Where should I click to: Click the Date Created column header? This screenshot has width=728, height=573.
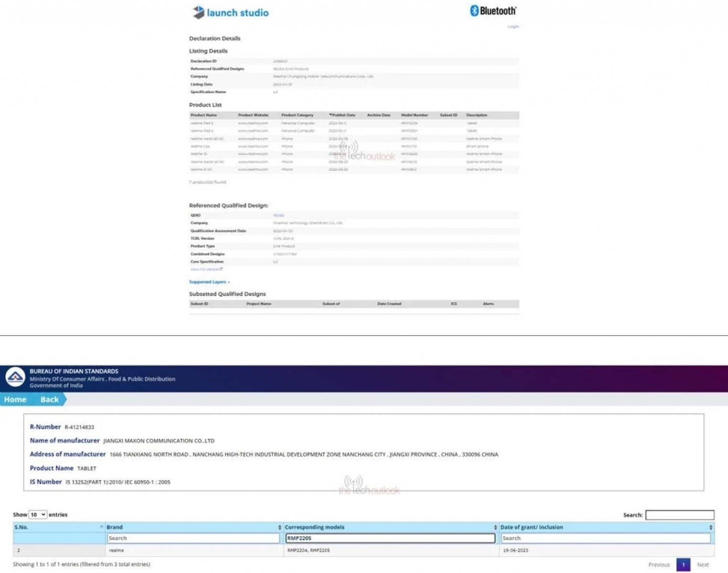click(x=389, y=304)
